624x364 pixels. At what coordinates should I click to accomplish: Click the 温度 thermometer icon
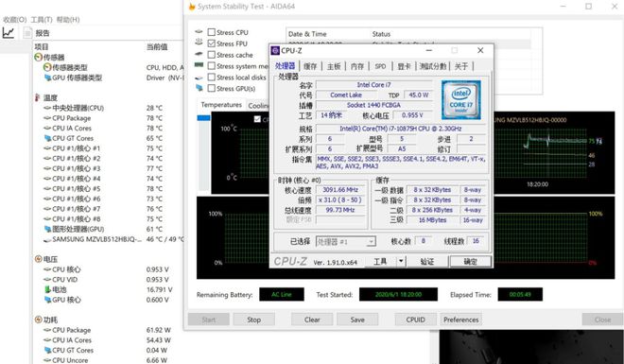coord(38,97)
